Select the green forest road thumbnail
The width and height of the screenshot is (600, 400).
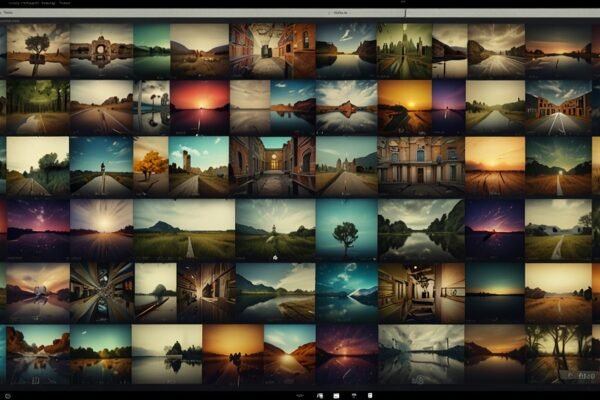[37, 106]
